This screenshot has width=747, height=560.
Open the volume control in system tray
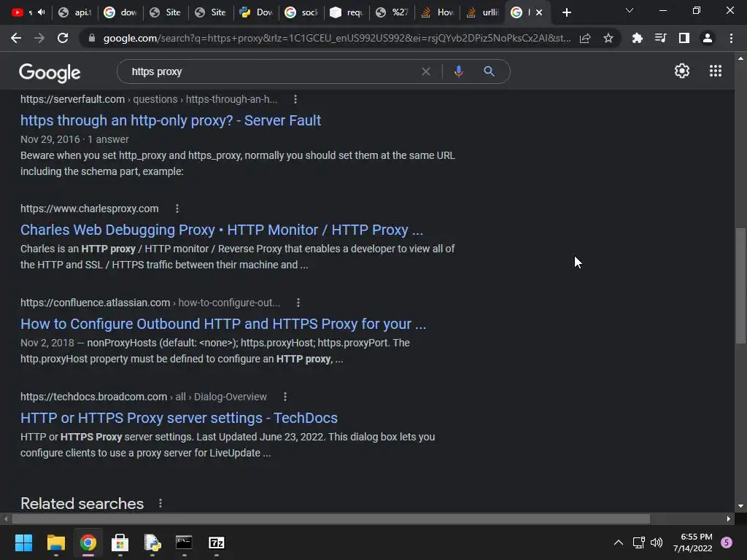657,542
